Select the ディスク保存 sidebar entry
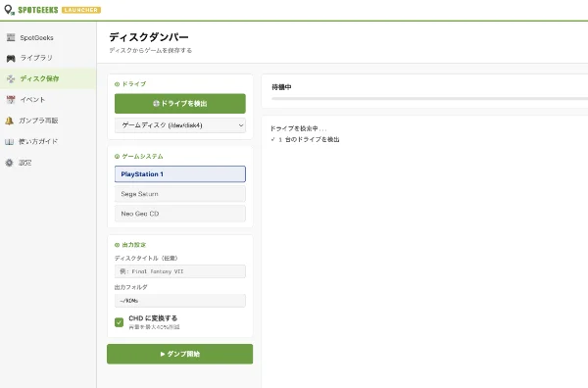 (48, 78)
